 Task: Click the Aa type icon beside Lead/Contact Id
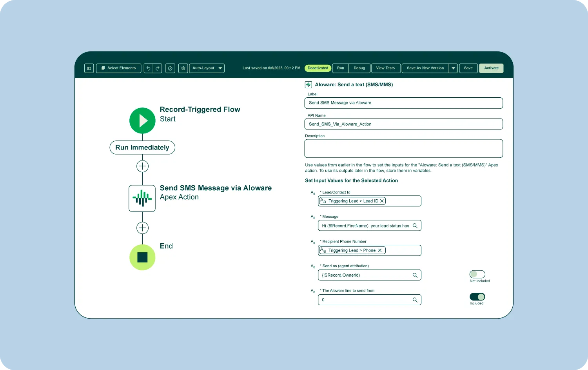313,193
